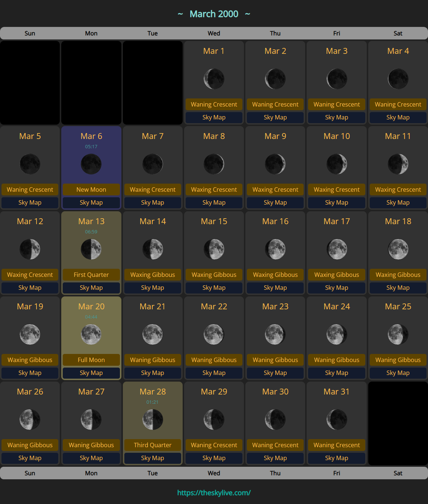Select the Mar 10 date heading
Viewport: 428px width, 504px height.
336,136
